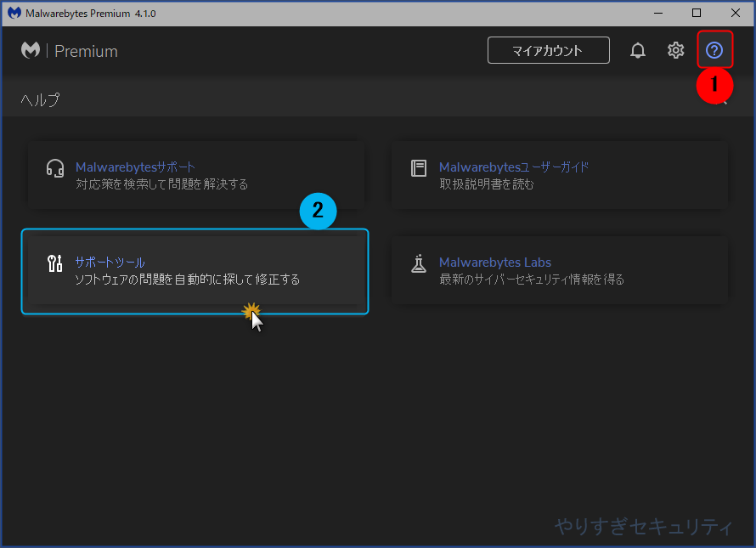Screen dimensions: 756x548
Task: Open the Malwarebytes Labs link
Action: [x=494, y=262]
